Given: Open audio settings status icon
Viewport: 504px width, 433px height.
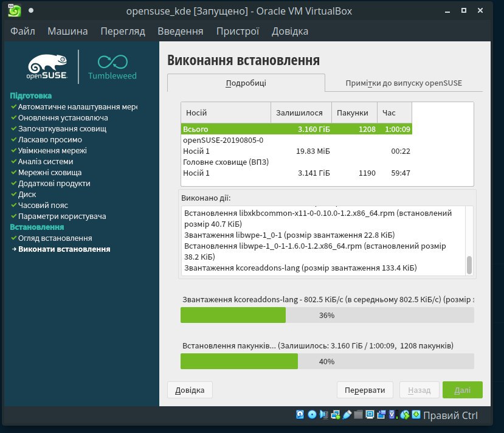Looking at the screenshot, I should (x=323, y=414).
